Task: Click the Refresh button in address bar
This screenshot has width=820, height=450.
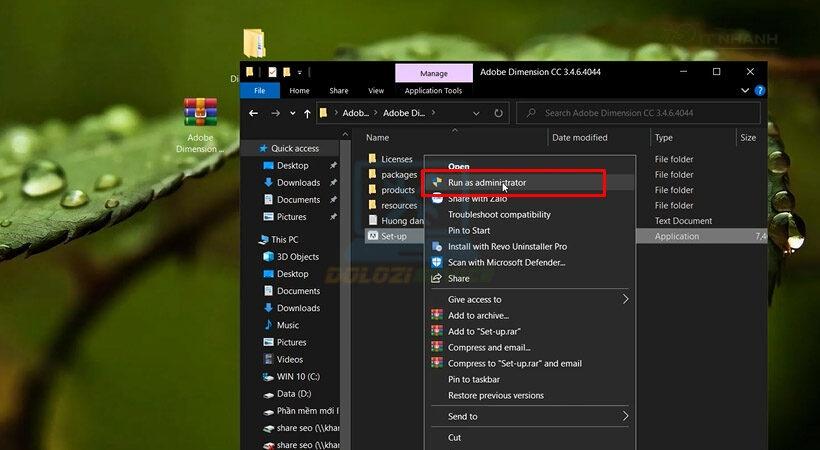Action: coord(500,113)
